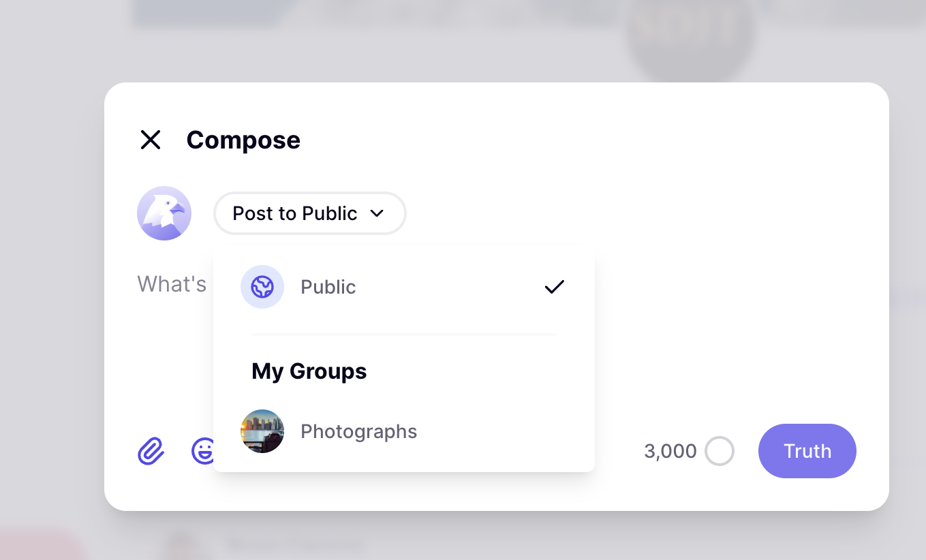Open the emoji picker smiley icon
This screenshot has height=560, width=926.
(x=203, y=451)
